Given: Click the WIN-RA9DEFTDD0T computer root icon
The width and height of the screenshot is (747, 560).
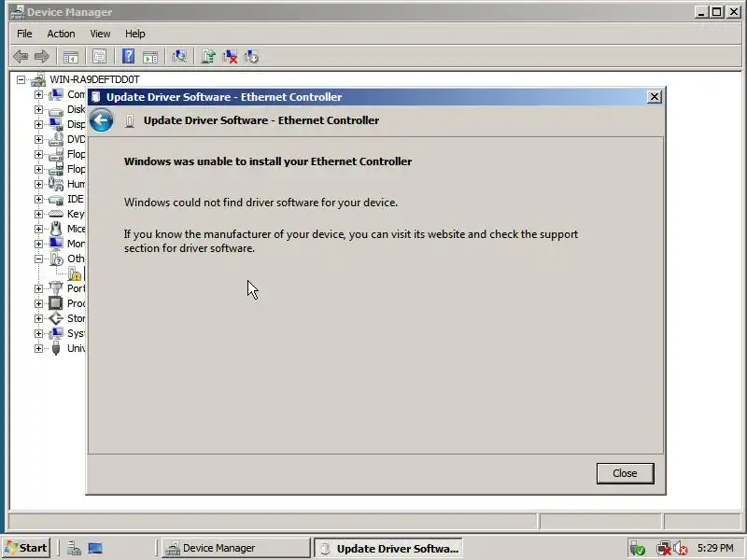Looking at the screenshot, I should 38,79.
